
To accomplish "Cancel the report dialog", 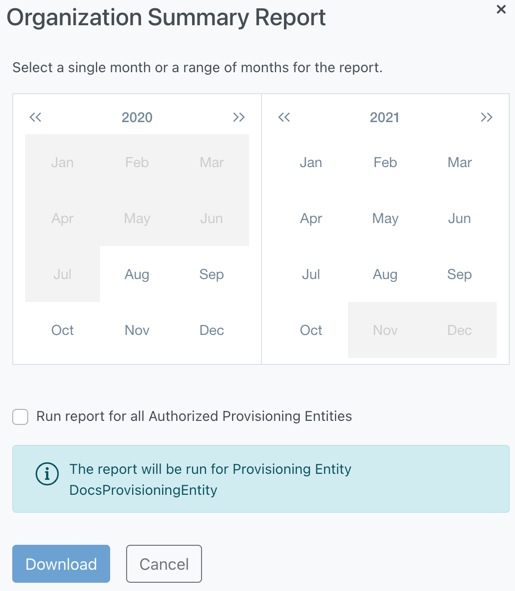I will click(x=164, y=564).
